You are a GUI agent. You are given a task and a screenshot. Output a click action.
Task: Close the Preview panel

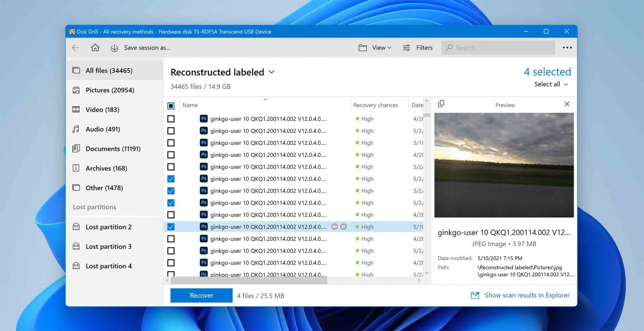[x=567, y=104]
